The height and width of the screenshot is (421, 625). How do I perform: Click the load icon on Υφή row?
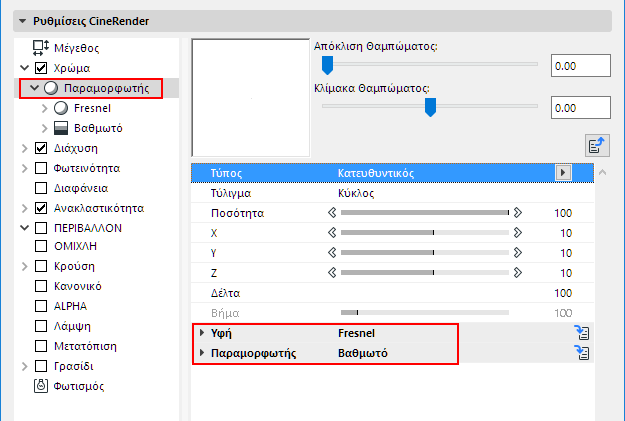[x=581, y=333]
